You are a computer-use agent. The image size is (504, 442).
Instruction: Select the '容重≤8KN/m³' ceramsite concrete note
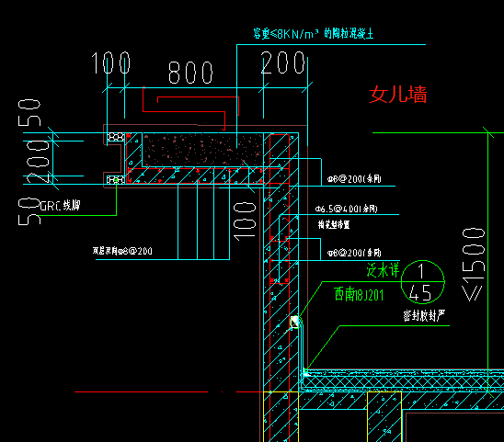pyautogui.click(x=314, y=33)
